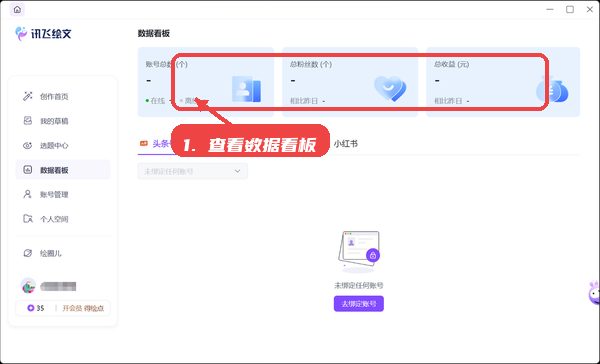Click the purple points coin showing 35
The image size is (600, 364).
coord(31,308)
